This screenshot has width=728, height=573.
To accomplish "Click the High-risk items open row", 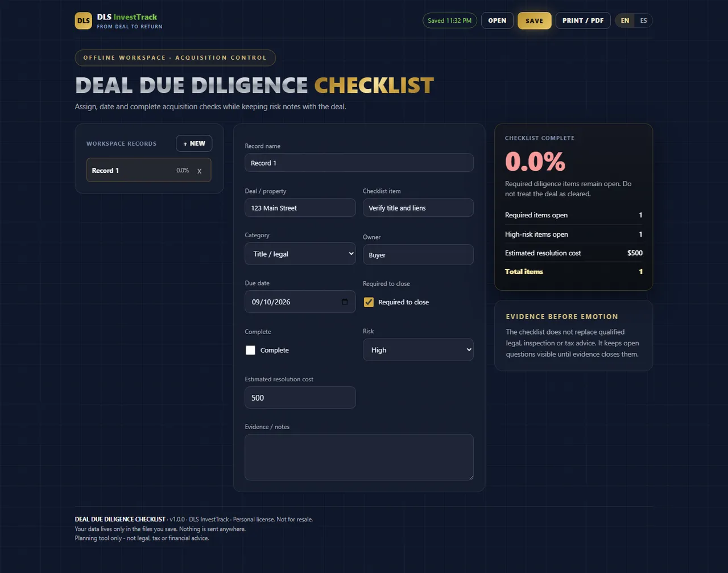I will (574, 234).
